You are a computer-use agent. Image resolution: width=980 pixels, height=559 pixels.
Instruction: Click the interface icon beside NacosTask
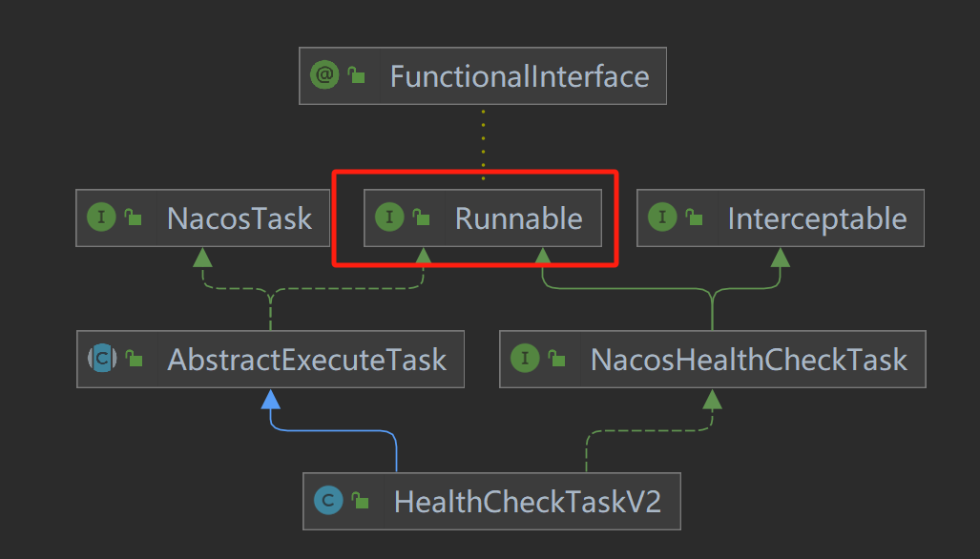point(102,217)
